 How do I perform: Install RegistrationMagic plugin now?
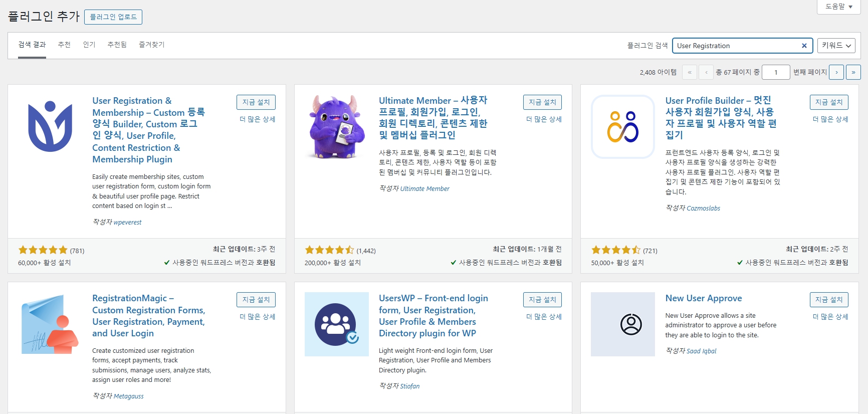coord(256,300)
